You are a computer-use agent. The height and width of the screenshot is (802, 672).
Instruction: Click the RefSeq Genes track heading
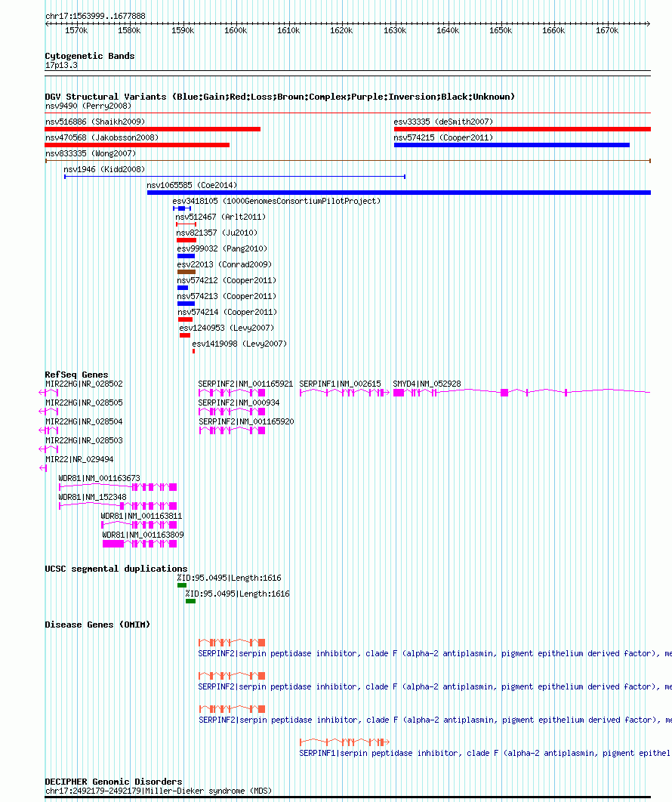pyautogui.click(x=76, y=375)
